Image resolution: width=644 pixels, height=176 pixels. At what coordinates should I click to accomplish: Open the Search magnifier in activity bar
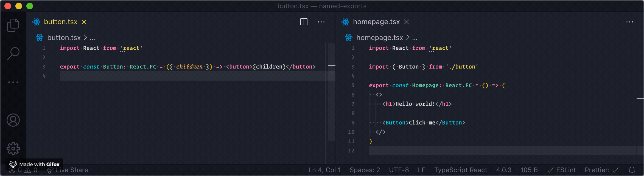pyautogui.click(x=13, y=54)
